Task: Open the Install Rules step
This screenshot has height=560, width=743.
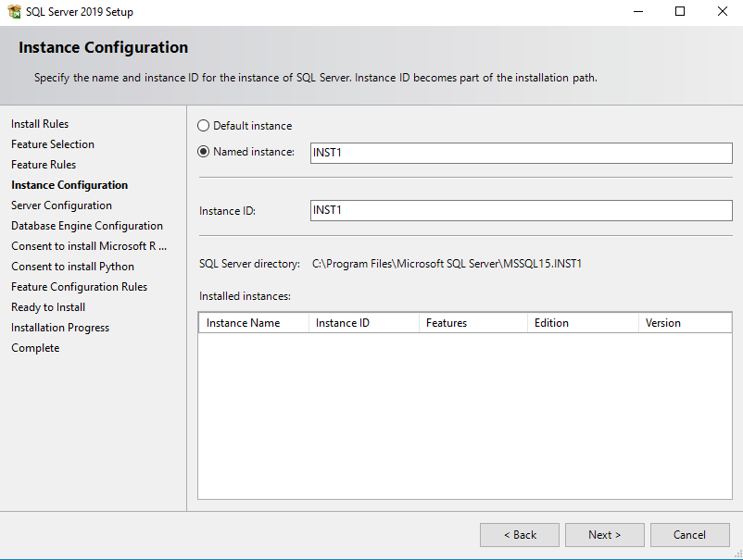Action: 39,123
